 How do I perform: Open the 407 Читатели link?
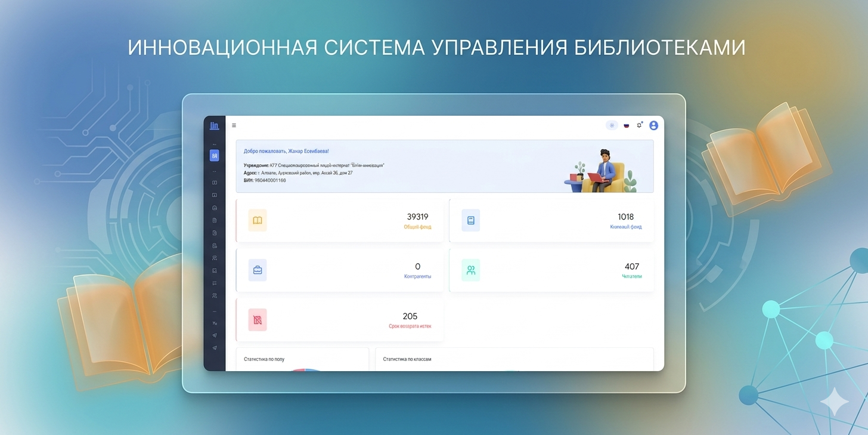point(632,267)
